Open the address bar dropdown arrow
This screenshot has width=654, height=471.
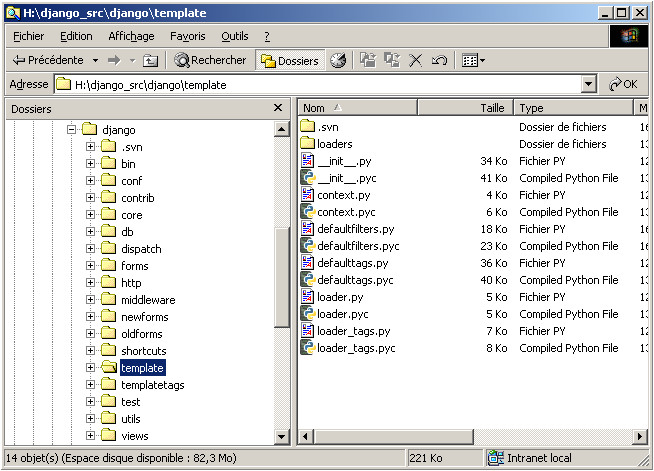tap(589, 85)
